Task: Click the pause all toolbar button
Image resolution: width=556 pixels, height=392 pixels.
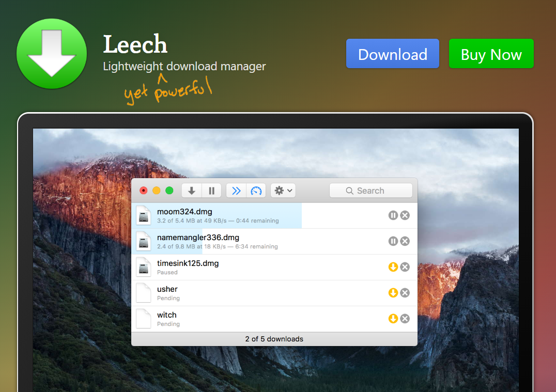Action: coord(212,191)
